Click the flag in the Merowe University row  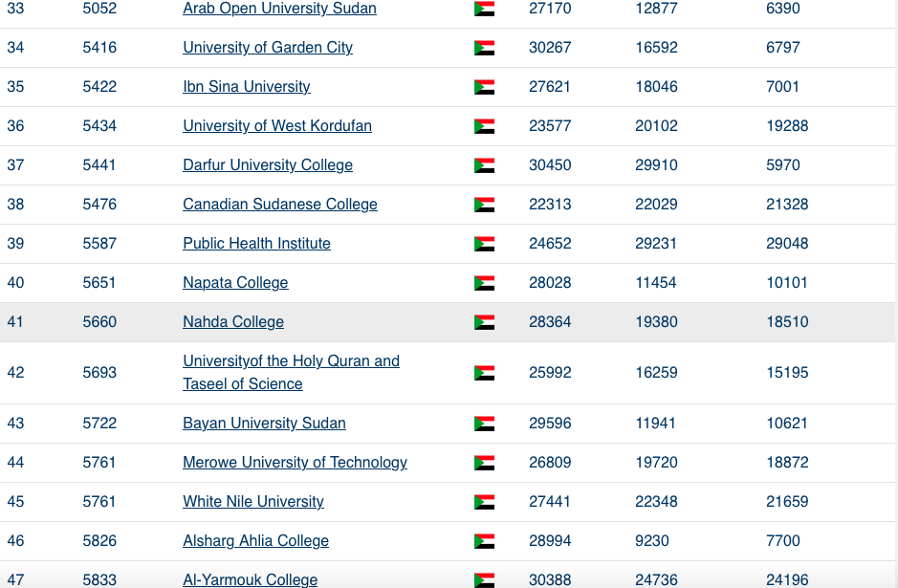pyautogui.click(x=484, y=463)
